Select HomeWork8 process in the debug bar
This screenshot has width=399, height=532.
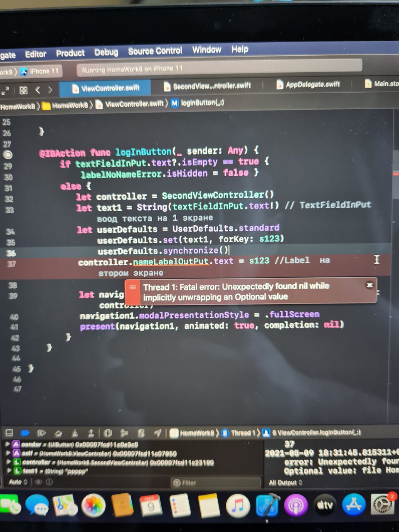coord(192,433)
